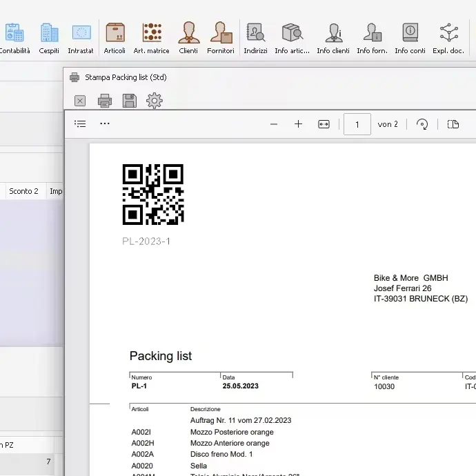
Task: Open the PDF more options ellipsis
Action: point(105,123)
